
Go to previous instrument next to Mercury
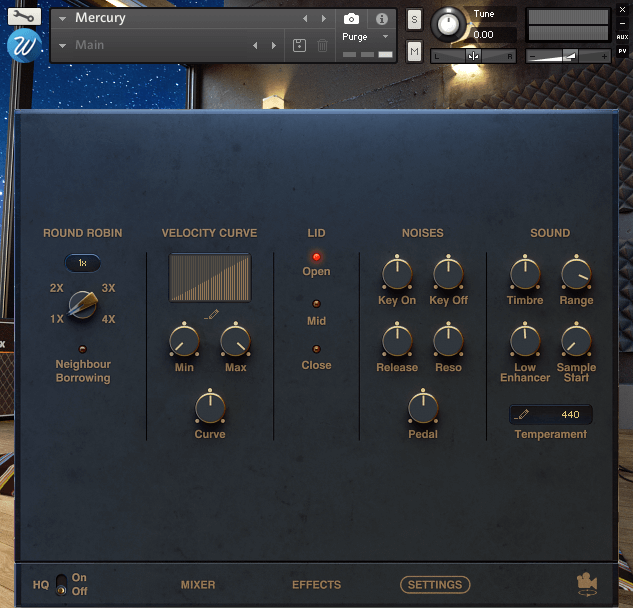305,19
